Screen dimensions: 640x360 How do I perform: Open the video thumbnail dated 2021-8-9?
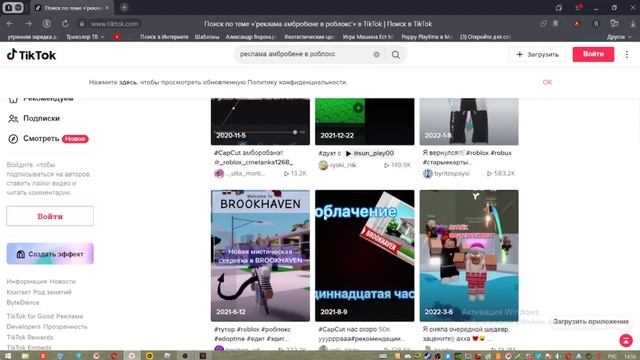(364, 256)
